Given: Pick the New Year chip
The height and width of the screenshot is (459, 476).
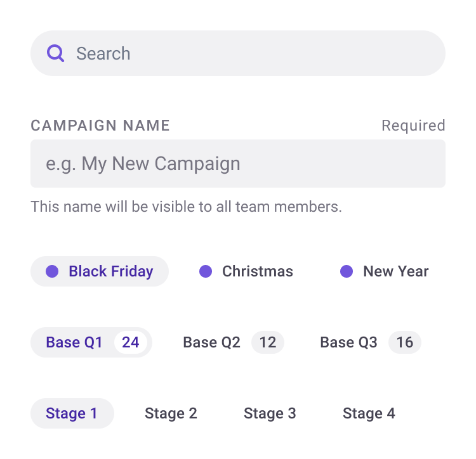Looking at the screenshot, I should [x=385, y=271].
